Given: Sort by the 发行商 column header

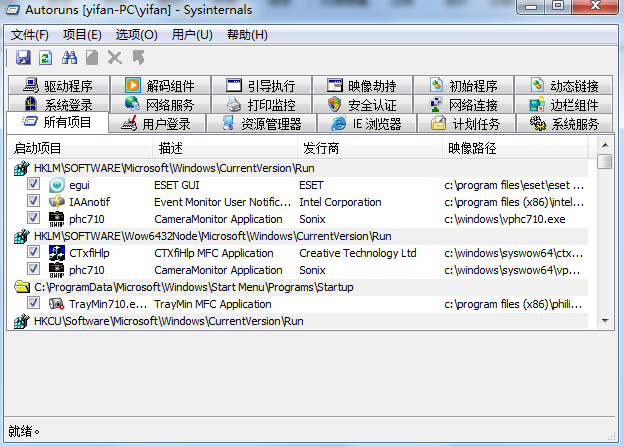Looking at the screenshot, I should (370, 148).
